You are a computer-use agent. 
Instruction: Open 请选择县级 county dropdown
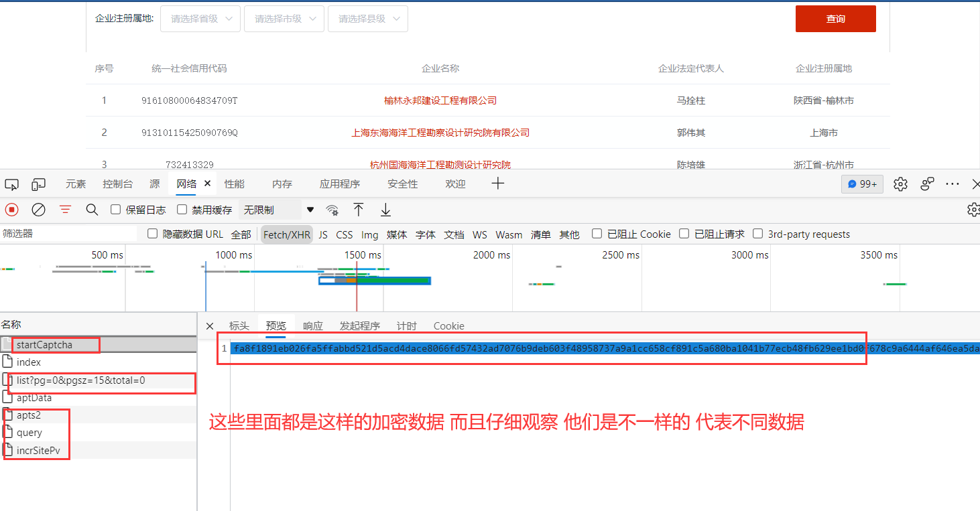[368, 19]
